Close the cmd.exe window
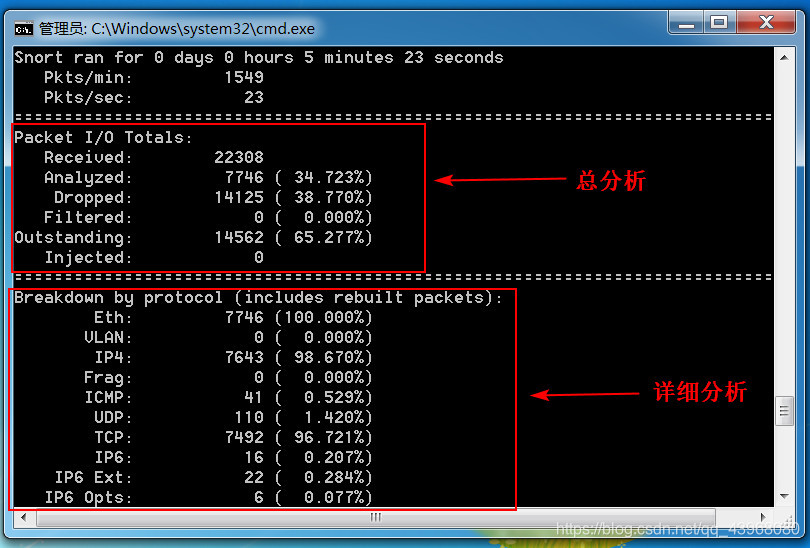Screen dimensions: 810x548 pos(766,23)
